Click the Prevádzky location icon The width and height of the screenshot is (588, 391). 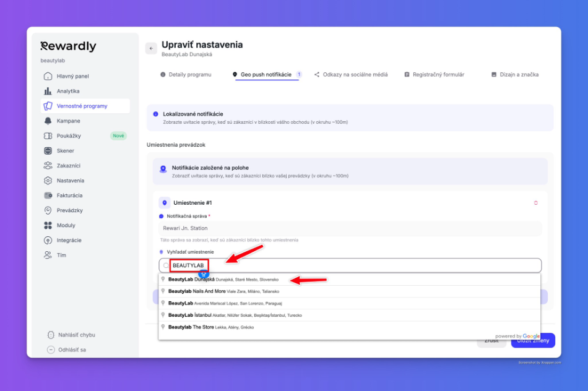pyautogui.click(x=48, y=210)
